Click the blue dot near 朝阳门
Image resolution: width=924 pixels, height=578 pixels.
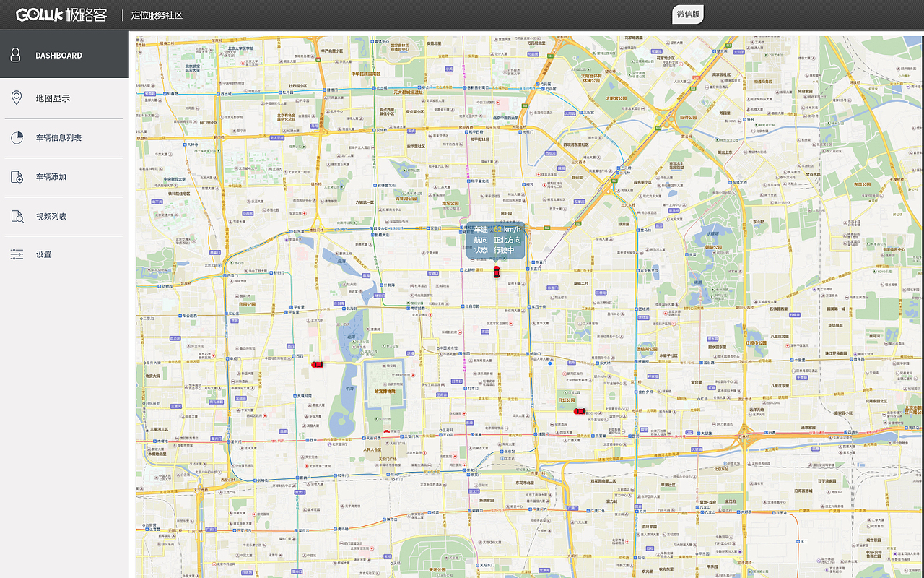click(549, 363)
